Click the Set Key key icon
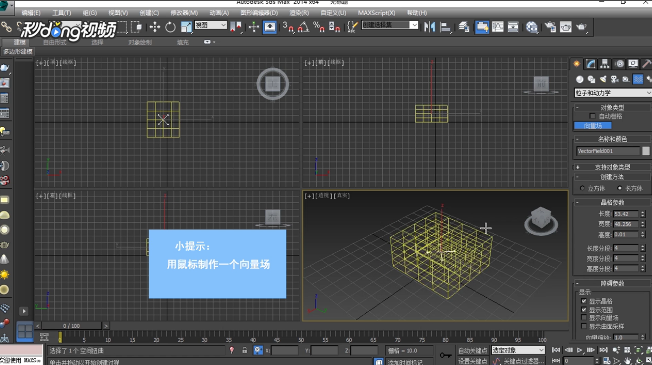This screenshot has height=365, width=652. (x=445, y=355)
